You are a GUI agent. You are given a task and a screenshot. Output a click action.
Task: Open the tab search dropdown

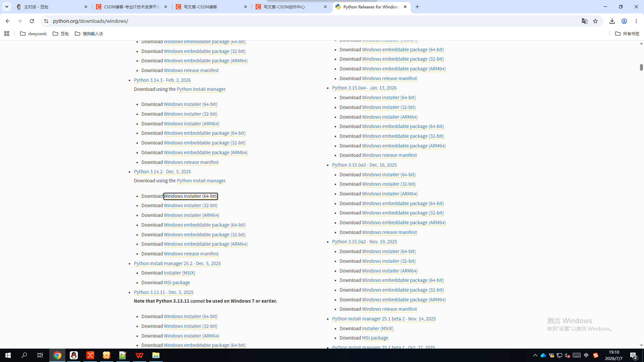(x=7, y=7)
